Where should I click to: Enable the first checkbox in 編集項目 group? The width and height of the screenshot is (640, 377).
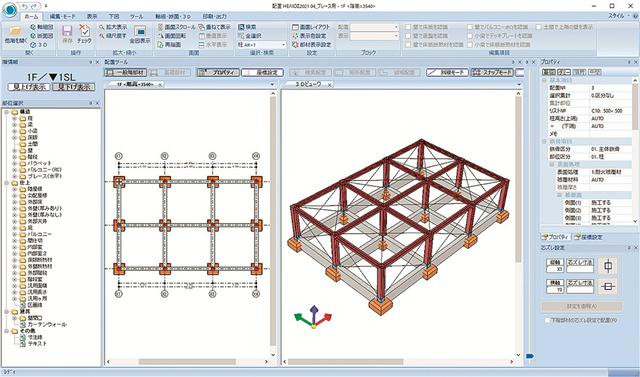tap(408, 27)
